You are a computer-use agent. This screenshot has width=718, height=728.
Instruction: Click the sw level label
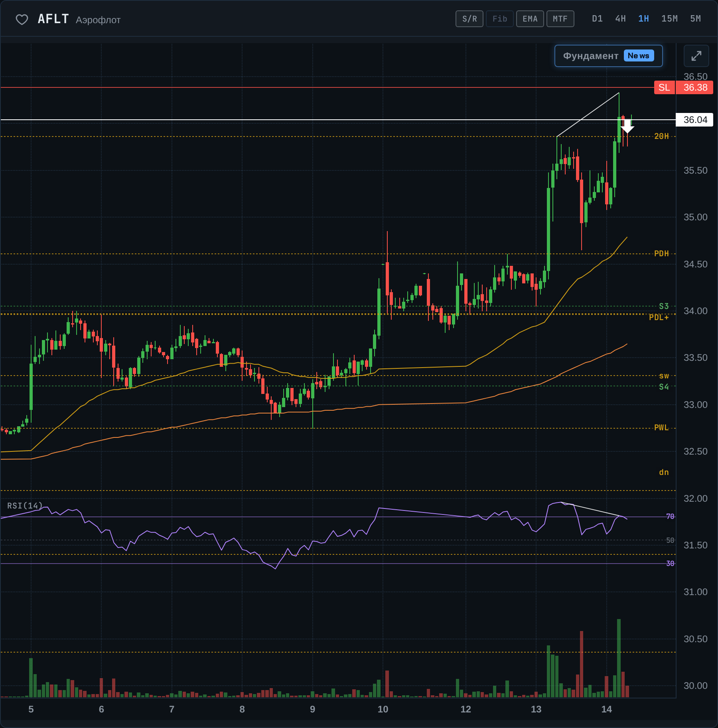coord(664,376)
